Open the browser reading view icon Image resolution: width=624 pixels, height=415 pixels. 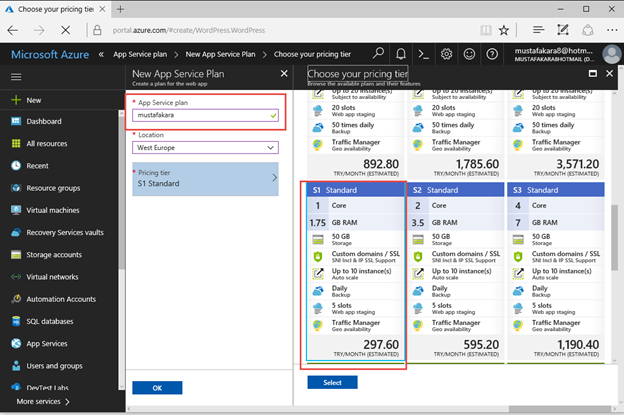coord(486,30)
